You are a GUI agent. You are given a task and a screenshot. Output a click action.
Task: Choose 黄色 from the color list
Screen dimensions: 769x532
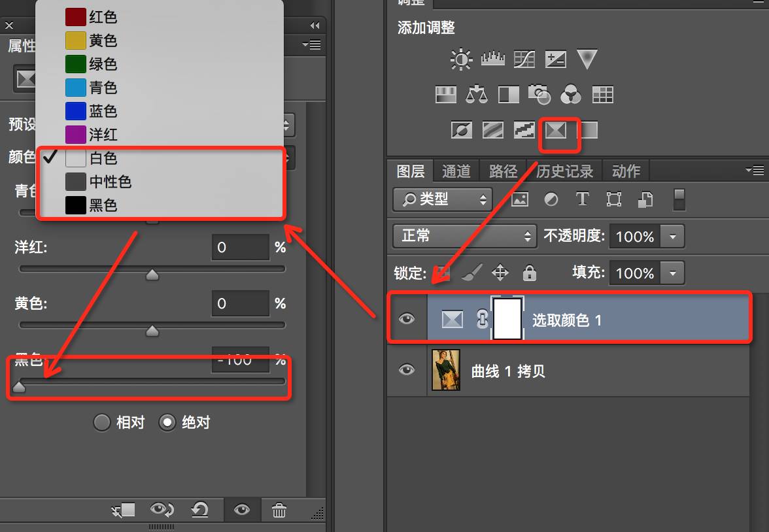click(x=160, y=41)
